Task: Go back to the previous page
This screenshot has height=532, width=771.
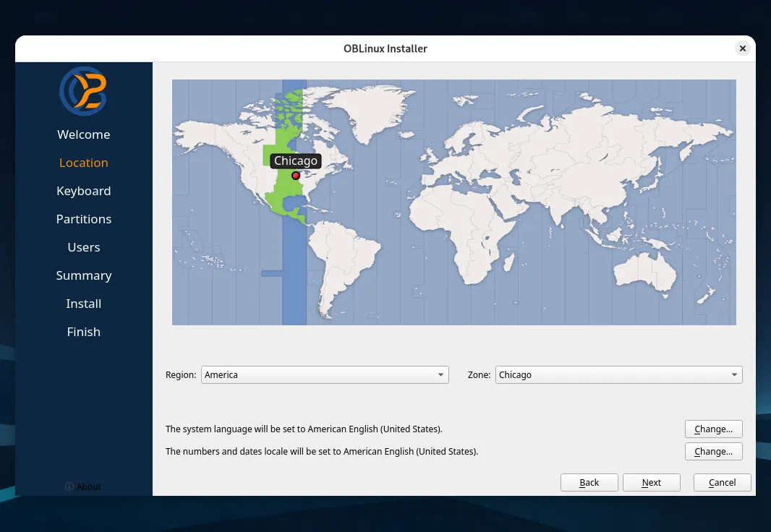Action: coord(589,482)
